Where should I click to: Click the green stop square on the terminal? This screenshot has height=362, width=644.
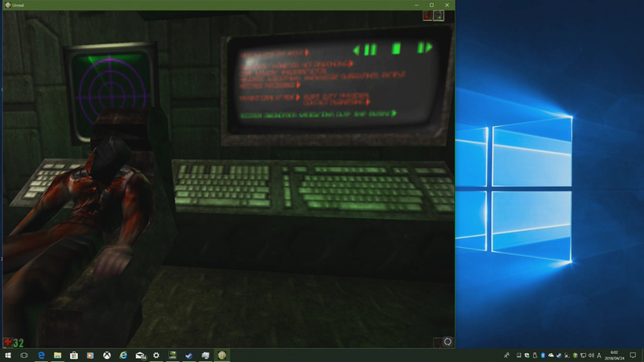coord(396,48)
